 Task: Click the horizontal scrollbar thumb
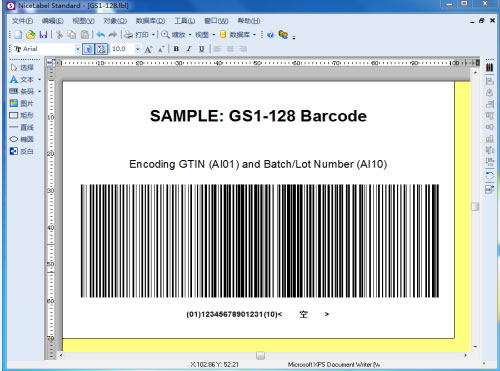pos(260,355)
